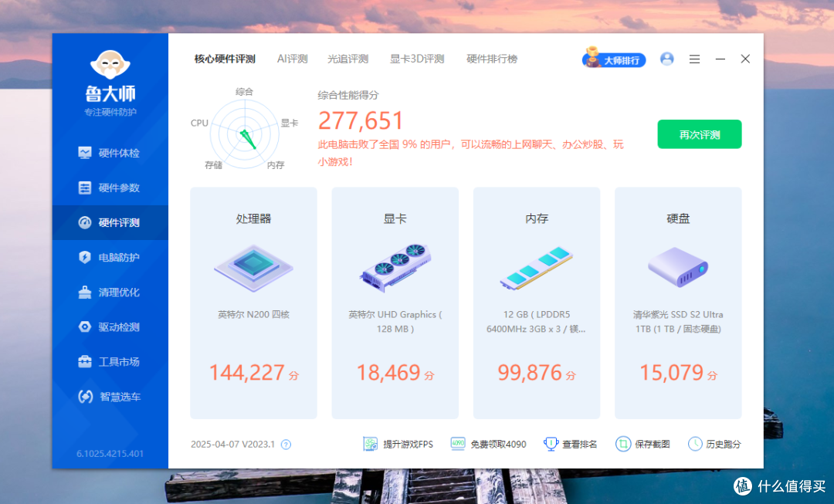Click the 电脑防护 shield icon
The image size is (834, 504).
[x=85, y=257]
